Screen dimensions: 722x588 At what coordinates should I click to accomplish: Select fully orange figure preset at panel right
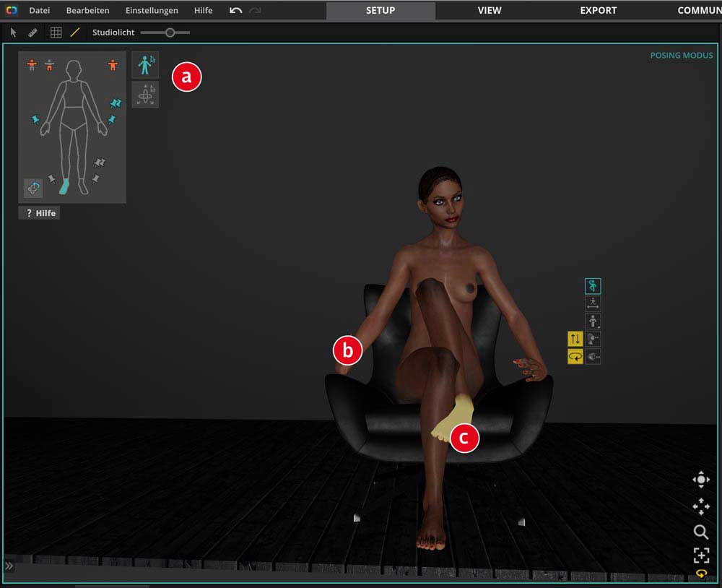click(x=113, y=65)
